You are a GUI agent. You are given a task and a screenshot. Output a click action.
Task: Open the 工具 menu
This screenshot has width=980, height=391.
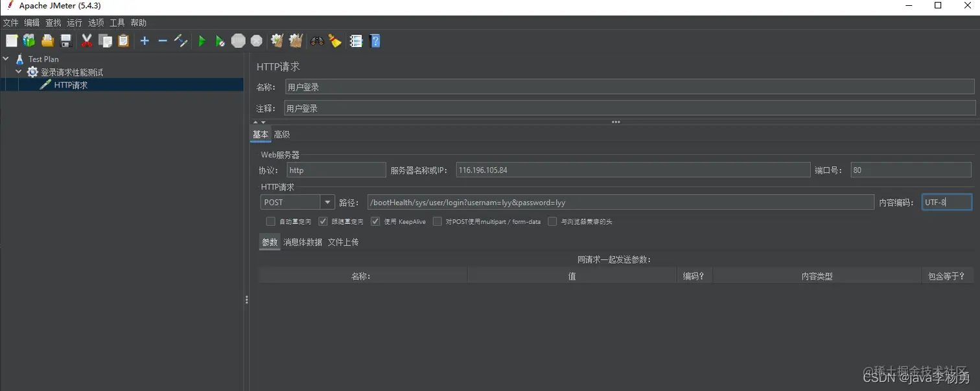tap(117, 23)
